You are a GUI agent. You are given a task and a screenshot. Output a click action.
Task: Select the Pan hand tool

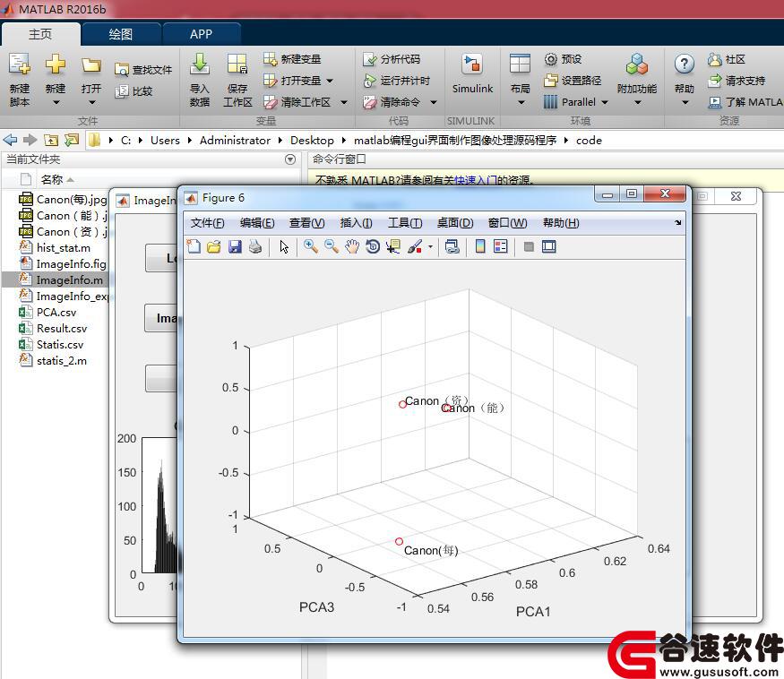point(352,246)
